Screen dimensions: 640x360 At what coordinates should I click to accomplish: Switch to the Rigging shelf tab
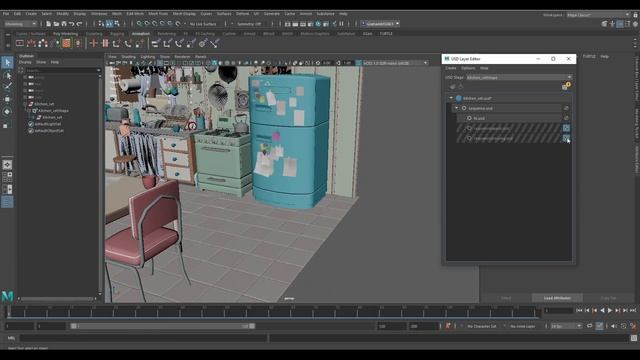pyautogui.click(x=117, y=34)
